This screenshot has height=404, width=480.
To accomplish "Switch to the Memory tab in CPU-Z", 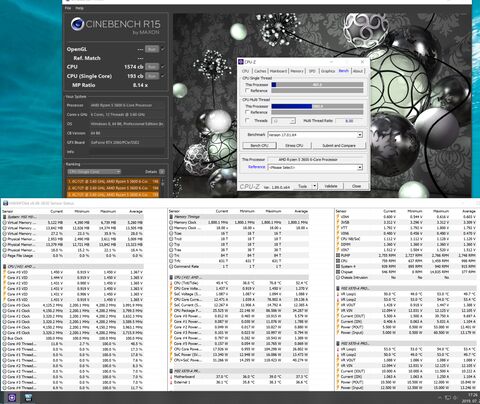I will pyautogui.click(x=297, y=71).
